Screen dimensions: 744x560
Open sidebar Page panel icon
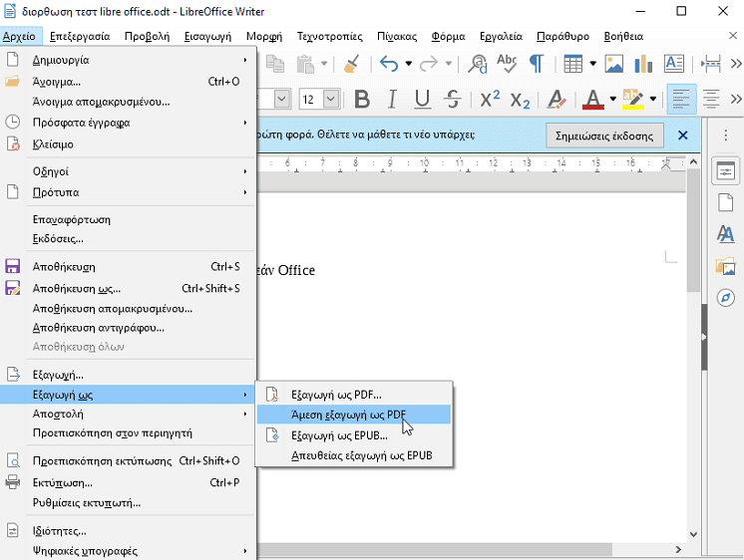pos(725,202)
